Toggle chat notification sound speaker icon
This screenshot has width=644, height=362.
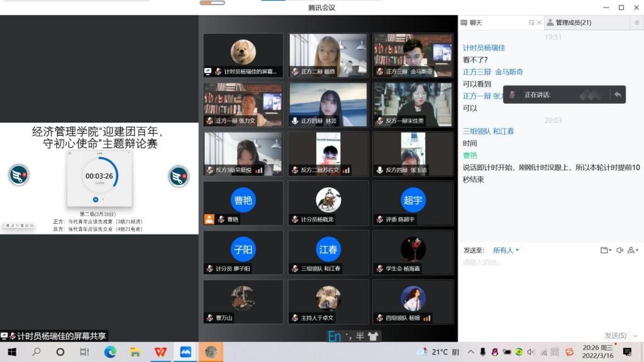[619, 250]
